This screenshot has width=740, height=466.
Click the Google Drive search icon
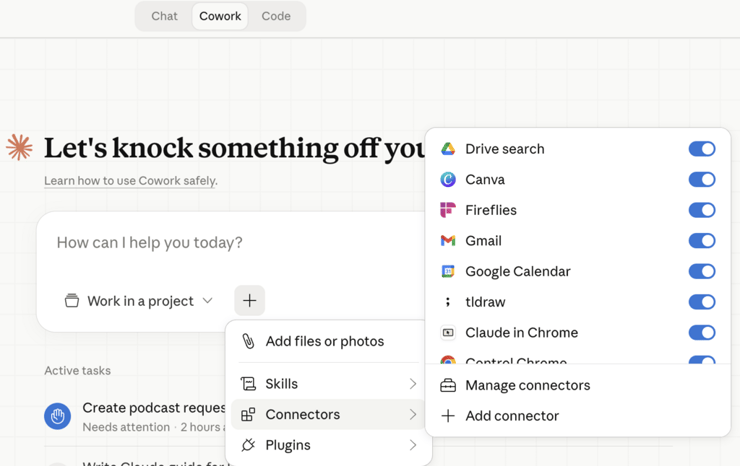[x=448, y=149]
